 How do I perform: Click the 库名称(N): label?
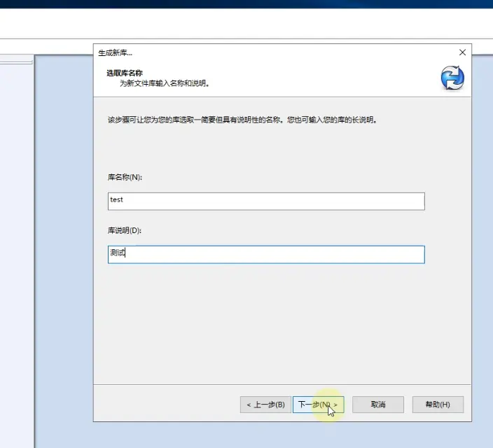125,178
